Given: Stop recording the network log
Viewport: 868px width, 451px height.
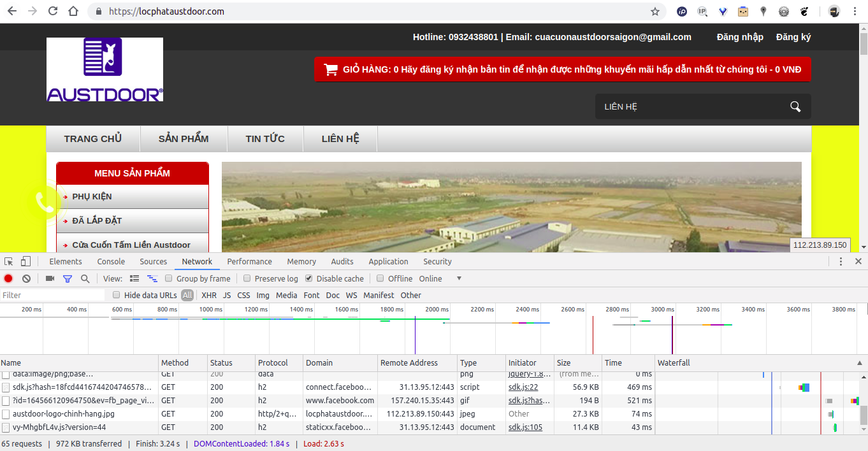Looking at the screenshot, I should pyautogui.click(x=8, y=278).
